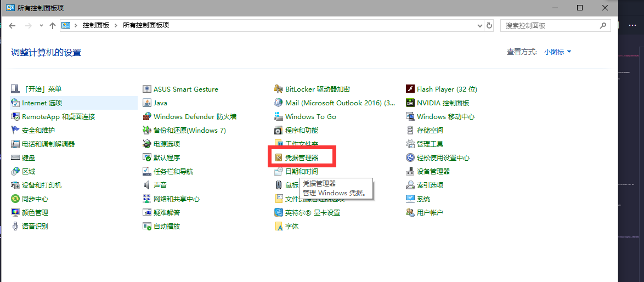Click the refresh button beside address bar
This screenshot has width=644, height=282.
[x=489, y=26]
